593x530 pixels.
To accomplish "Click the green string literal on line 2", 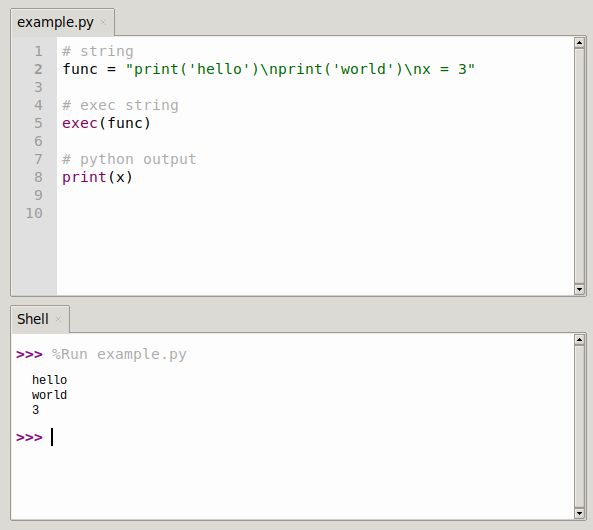I will tap(300, 69).
